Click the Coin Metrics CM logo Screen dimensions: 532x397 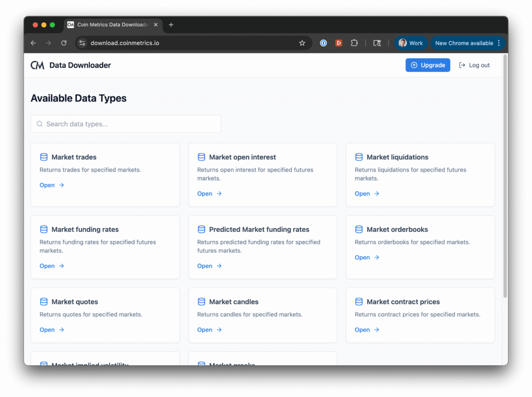click(x=37, y=65)
